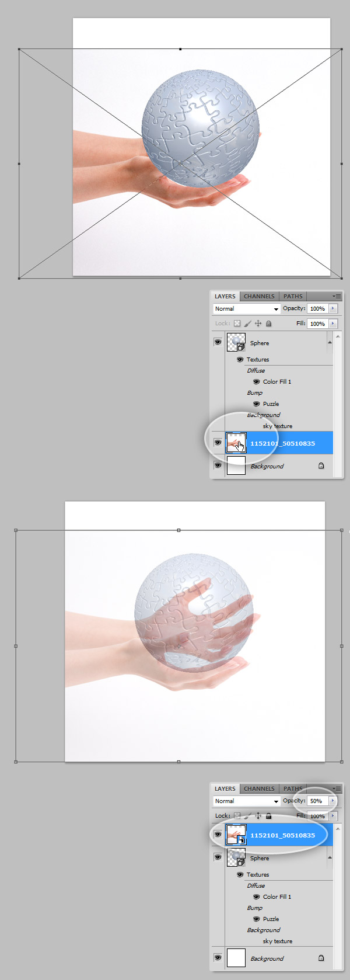Click hand layer thumbnail in upper Layers panel
This screenshot has height=980, width=350.
click(236, 443)
